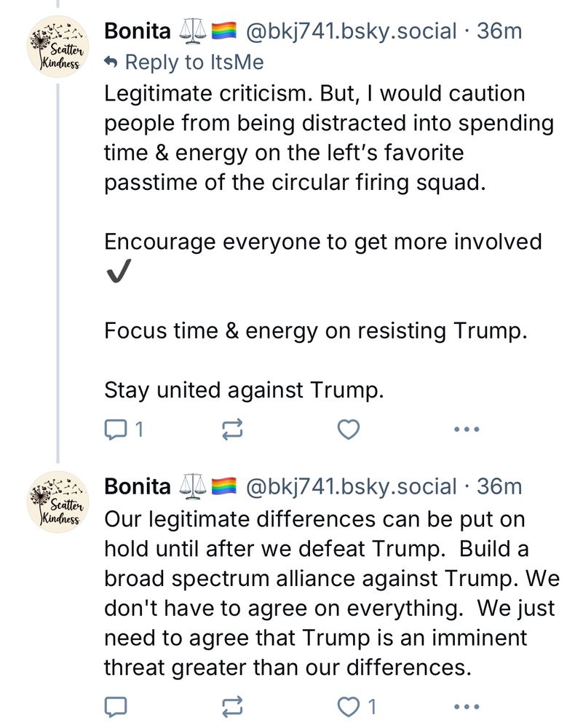Screen dimensions: 583x728
Task: Go to "Reply to ItsMe" parent link
Action: click(194, 63)
